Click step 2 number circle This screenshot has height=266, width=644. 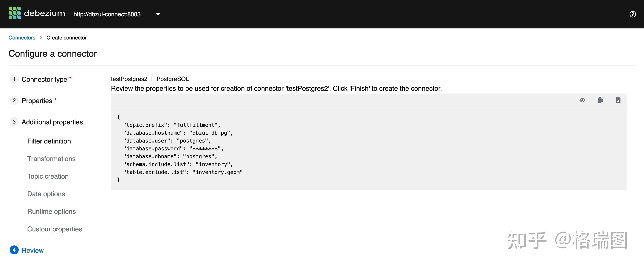pos(14,100)
